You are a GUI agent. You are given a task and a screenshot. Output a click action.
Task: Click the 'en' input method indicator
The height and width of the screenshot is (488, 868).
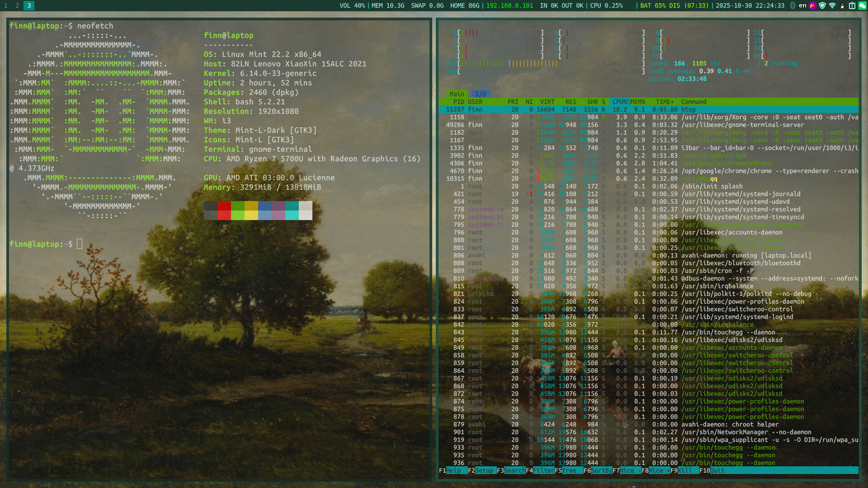(802, 5)
